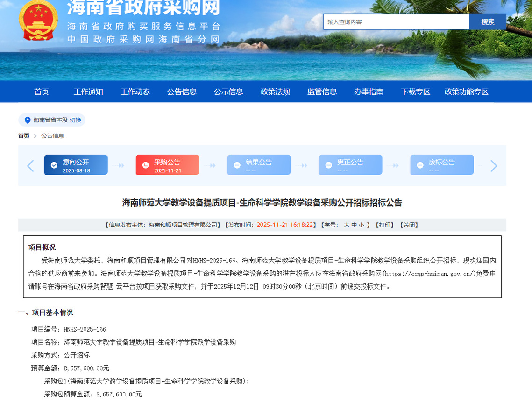
Task: Click checkmark icon on 意向公开 step
Action: [54, 165]
